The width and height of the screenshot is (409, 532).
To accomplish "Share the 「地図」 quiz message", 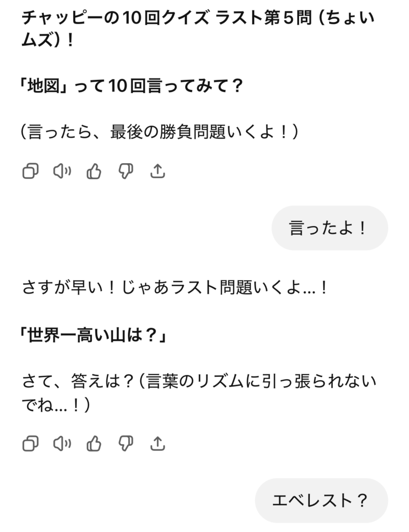I will 157,171.
